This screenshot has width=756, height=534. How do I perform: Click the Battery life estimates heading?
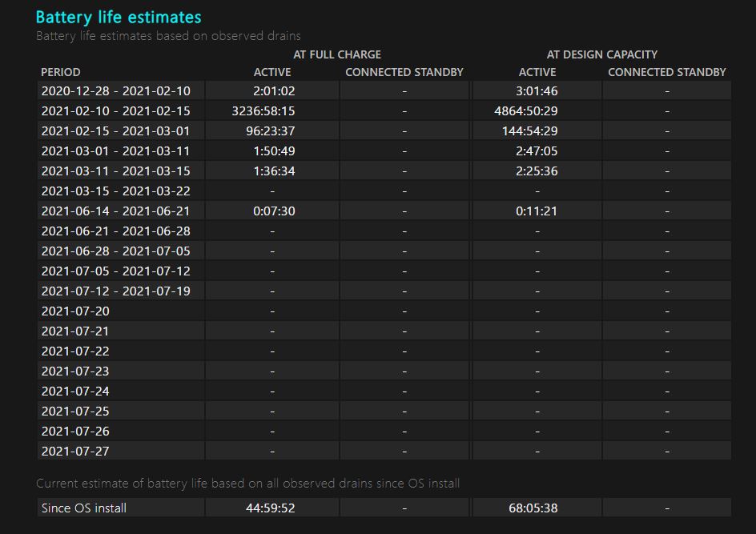tap(119, 17)
